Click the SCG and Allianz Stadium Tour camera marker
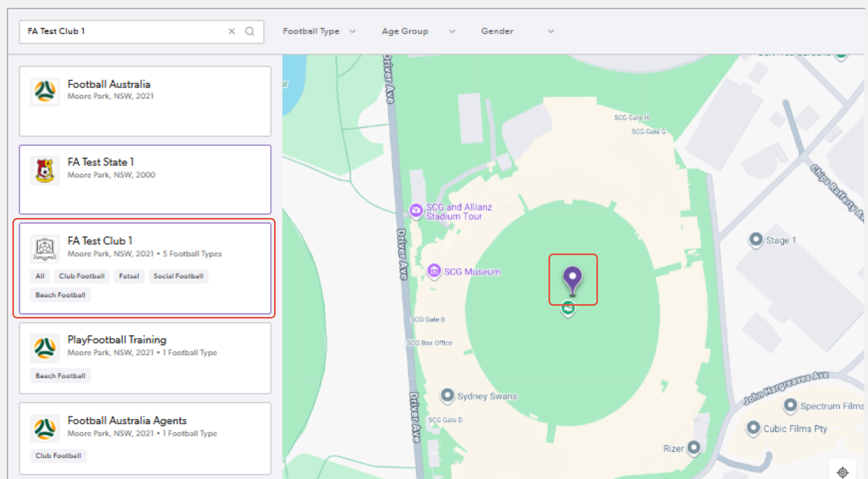Screen dimensions: 868x479 pyautogui.click(x=416, y=210)
